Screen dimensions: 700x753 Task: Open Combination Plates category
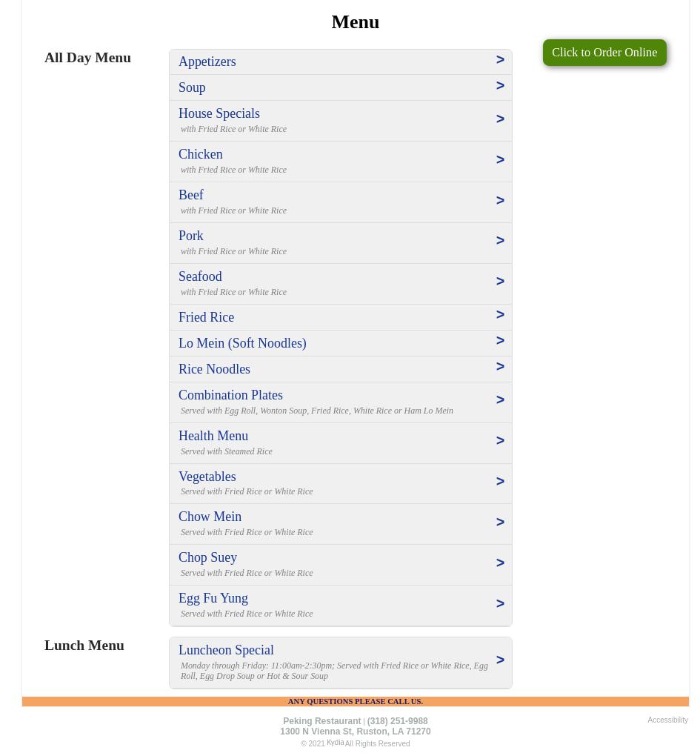[230, 395]
